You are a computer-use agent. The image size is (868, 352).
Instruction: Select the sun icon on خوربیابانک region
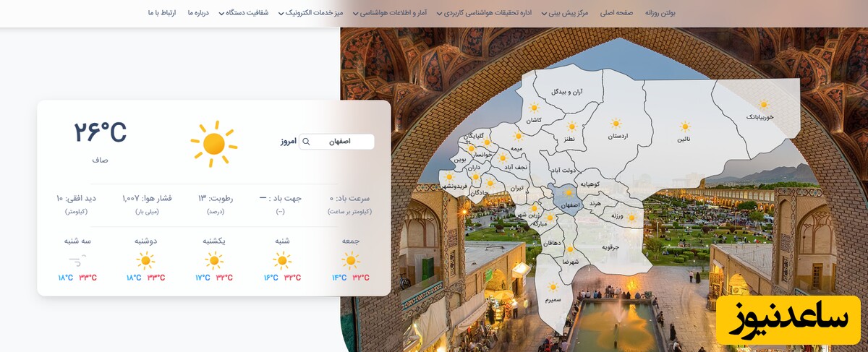[764, 105]
